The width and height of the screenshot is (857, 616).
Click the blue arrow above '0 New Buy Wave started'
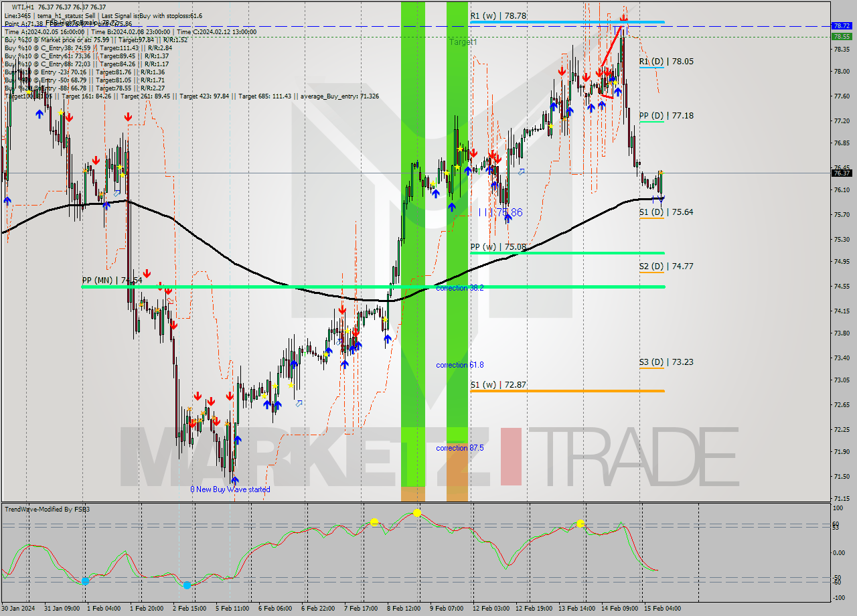(x=234, y=479)
